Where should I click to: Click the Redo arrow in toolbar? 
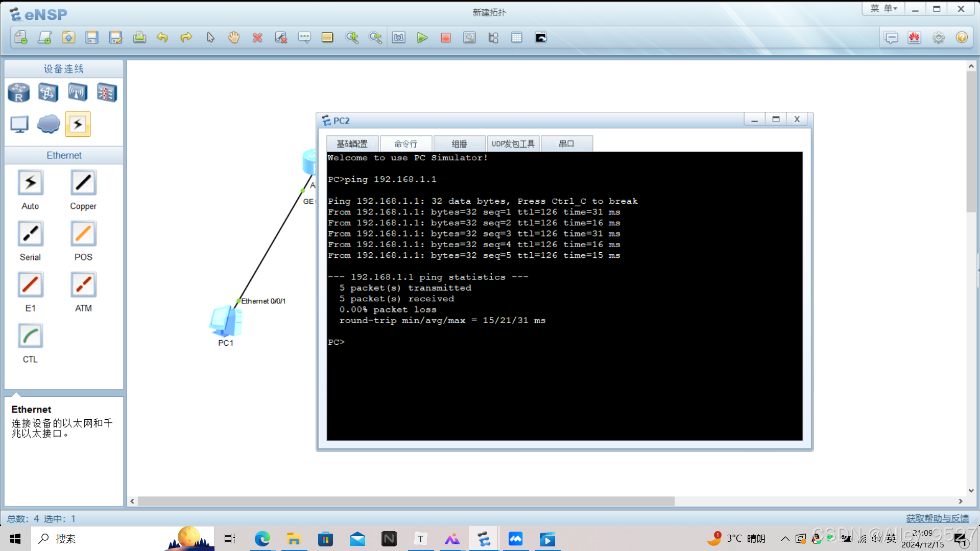point(186,37)
